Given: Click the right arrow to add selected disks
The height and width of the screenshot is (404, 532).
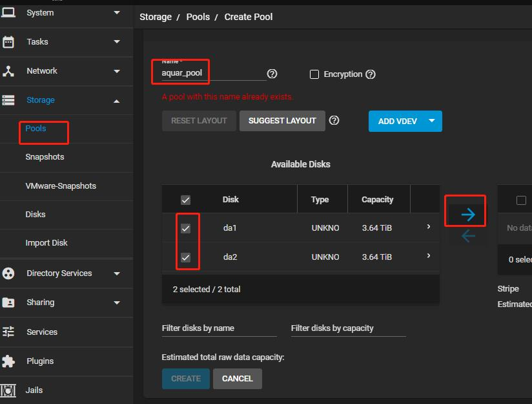Looking at the screenshot, I should click(x=468, y=215).
